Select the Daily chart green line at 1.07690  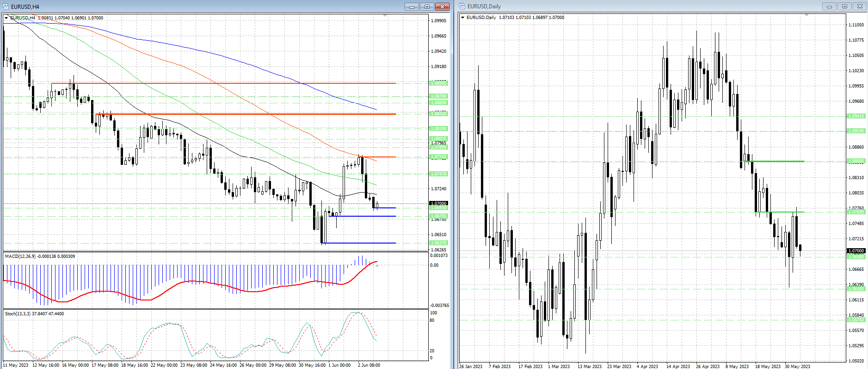(x=780, y=212)
